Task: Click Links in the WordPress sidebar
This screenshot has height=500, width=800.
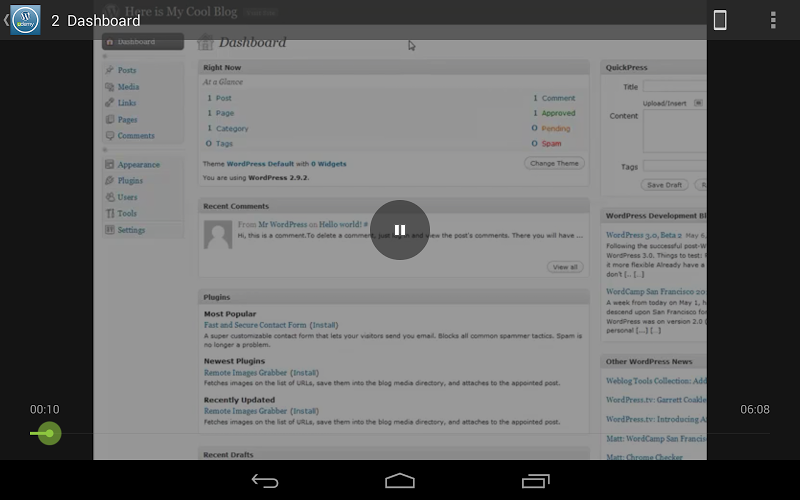Action: (127, 103)
